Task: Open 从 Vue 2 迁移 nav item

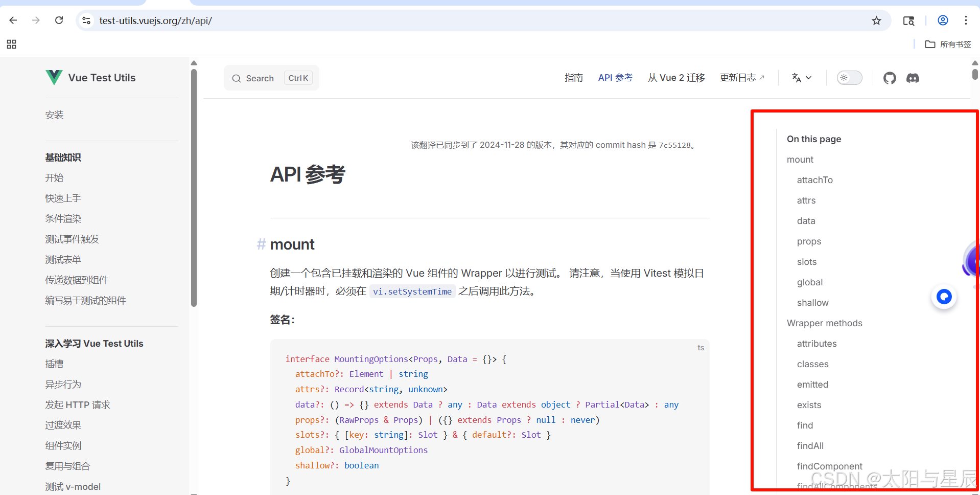Action: [x=676, y=78]
